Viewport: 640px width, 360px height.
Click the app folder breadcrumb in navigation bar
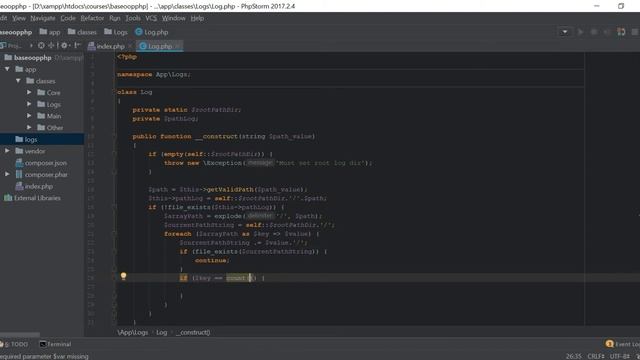pos(50,32)
